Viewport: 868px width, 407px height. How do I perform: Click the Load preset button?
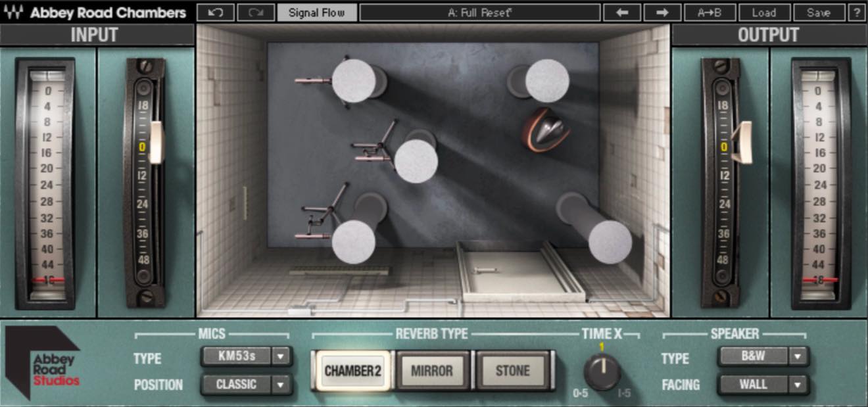[763, 12]
